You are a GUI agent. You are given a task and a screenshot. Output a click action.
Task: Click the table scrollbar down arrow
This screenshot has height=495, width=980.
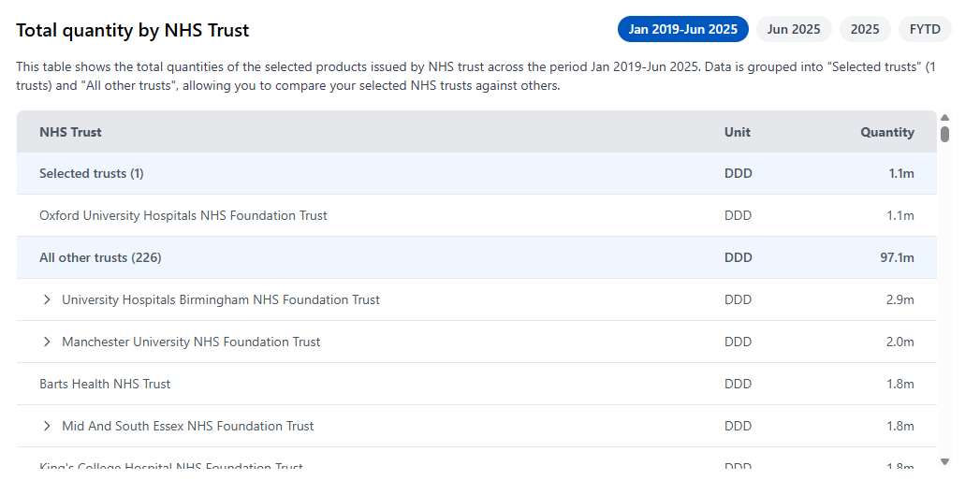944,461
